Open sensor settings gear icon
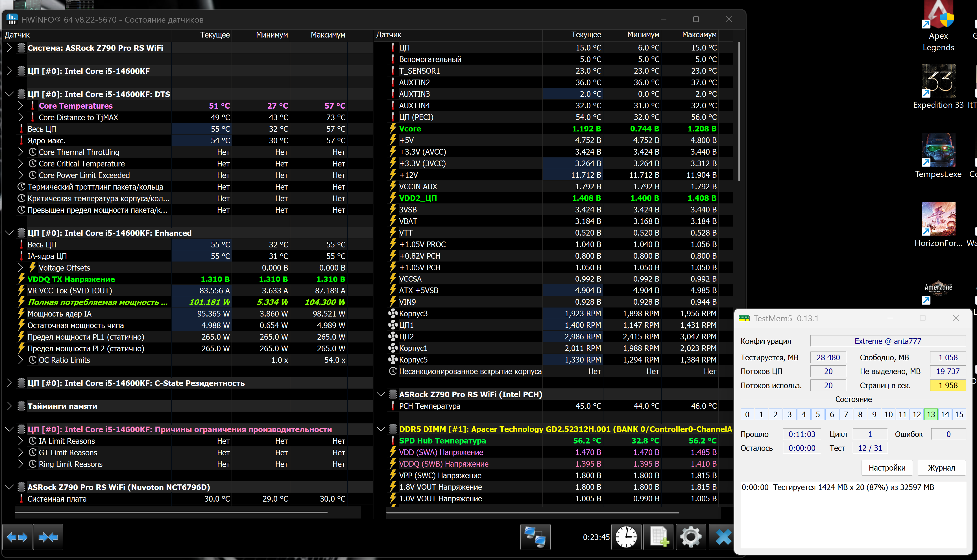The image size is (977, 560). coord(691,537)
